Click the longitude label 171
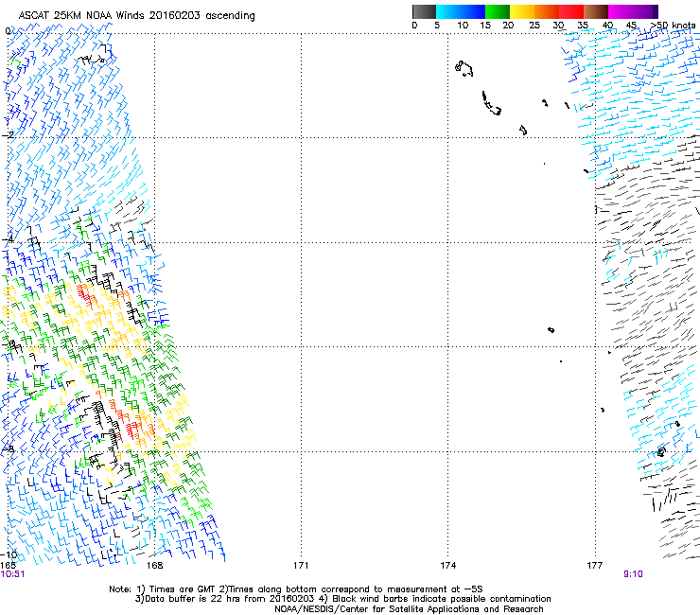 [x=301, y=566]
